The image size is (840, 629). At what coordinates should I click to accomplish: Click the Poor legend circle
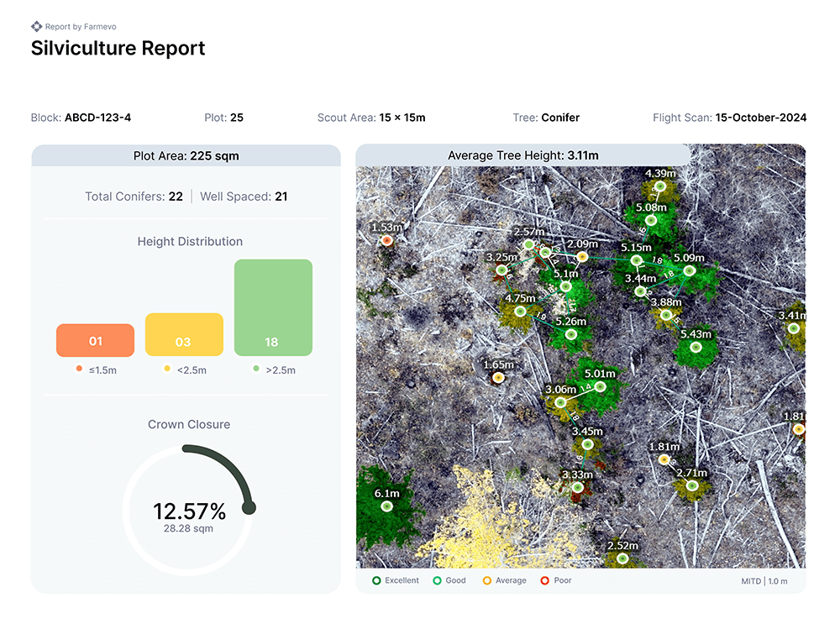pyautogui.click(x=544, y=580)
